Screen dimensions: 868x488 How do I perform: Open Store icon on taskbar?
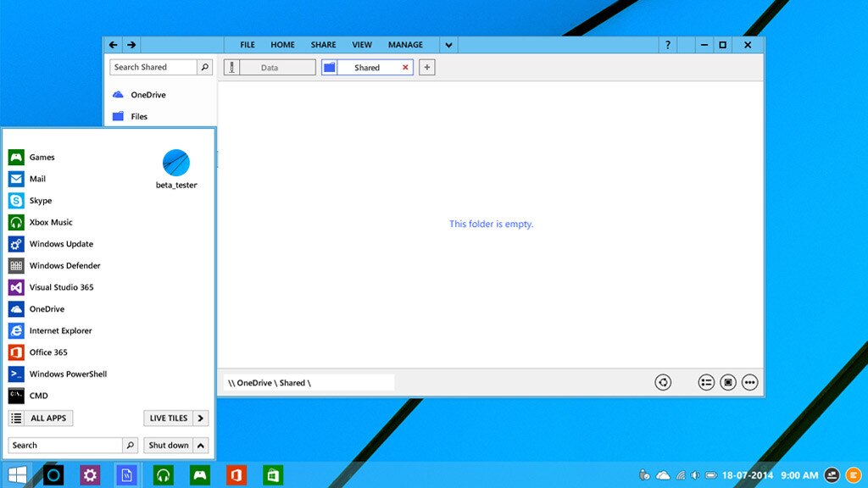click(x=272, y=474)
